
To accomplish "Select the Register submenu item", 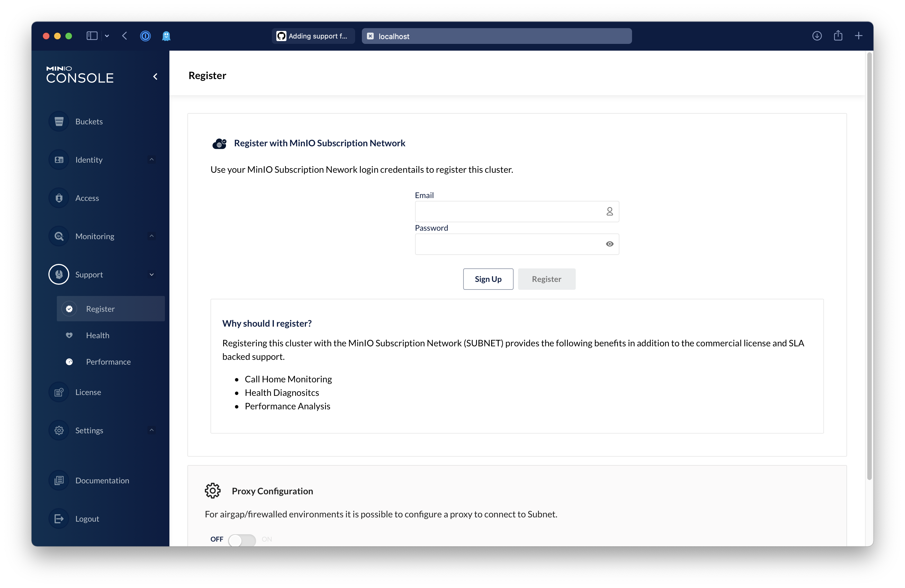I will (x=111, y=309).
